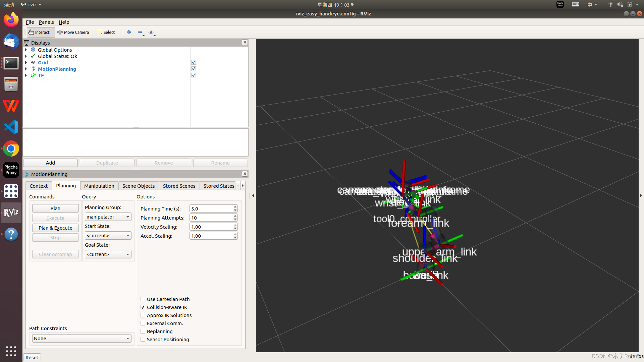The image size is (644, 362).
Task: Choose the Select tool in toolbar
Action: (x=106, y=32)
